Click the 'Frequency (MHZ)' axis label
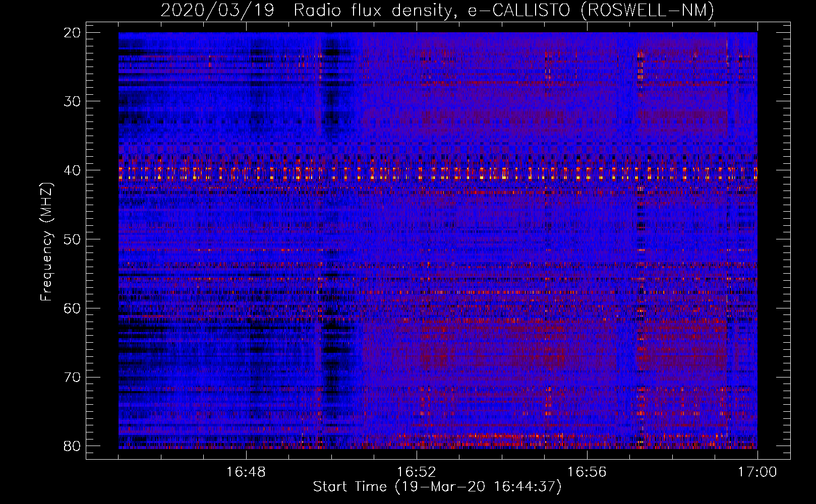 coord(46,241)
